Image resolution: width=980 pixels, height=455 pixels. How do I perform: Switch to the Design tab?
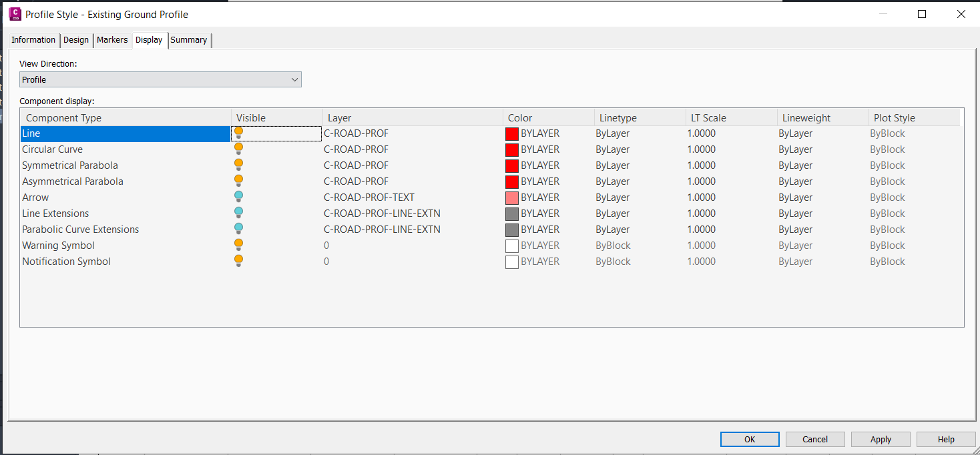click(x=76, y=40)
